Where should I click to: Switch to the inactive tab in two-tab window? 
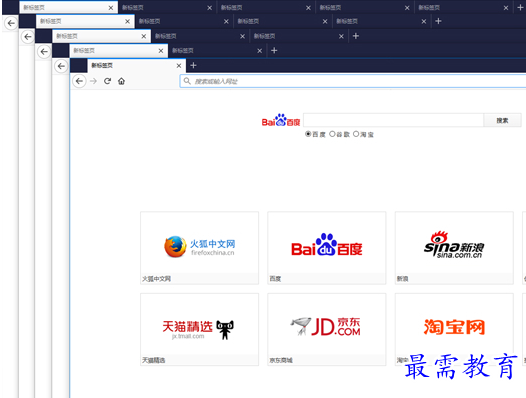click(x=217, y=51)
